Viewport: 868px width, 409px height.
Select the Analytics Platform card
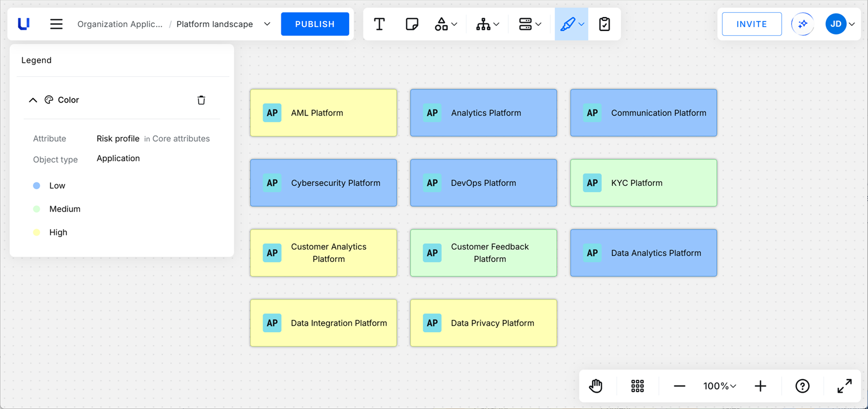[x=484, y=113]
